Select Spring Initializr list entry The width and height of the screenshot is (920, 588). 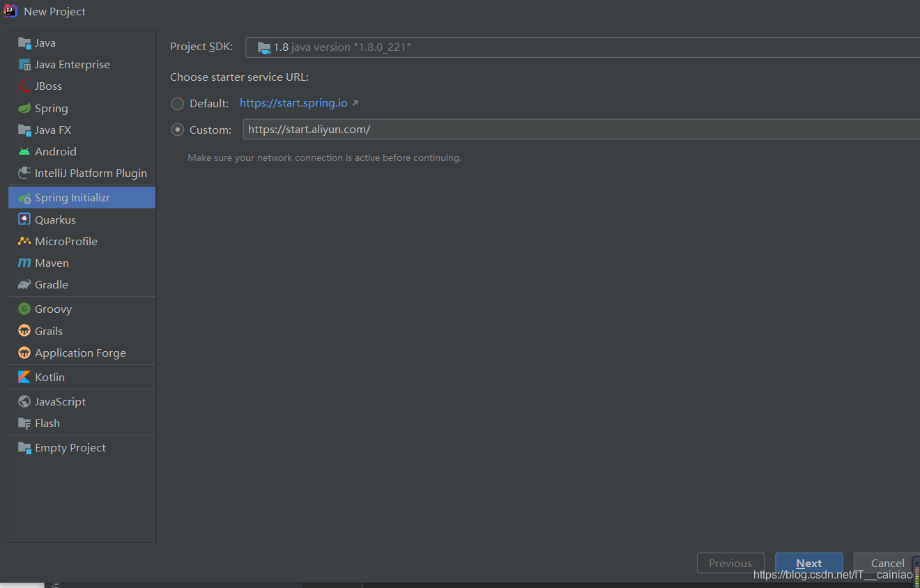point(82,198)
